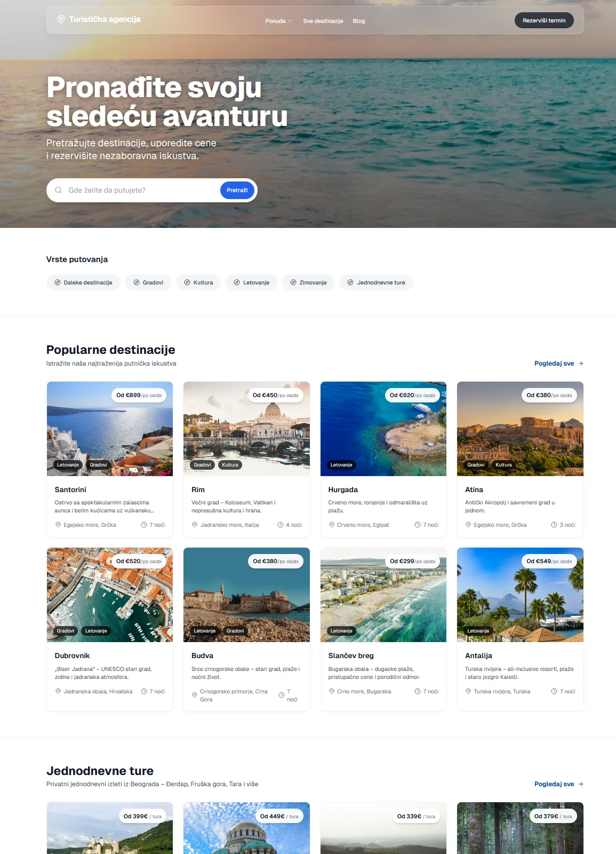Select the Jednodnevne ture category chip
This screenshot has height=854, width=616.
376,282
